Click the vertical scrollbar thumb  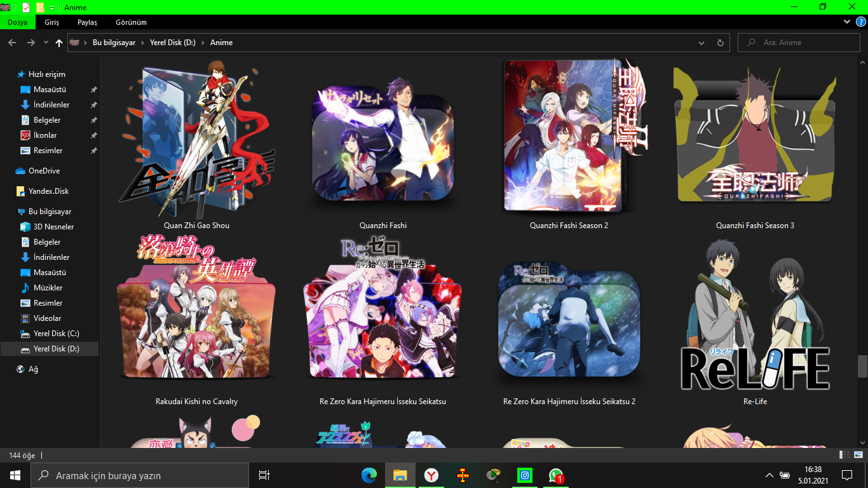coord(862,366)
